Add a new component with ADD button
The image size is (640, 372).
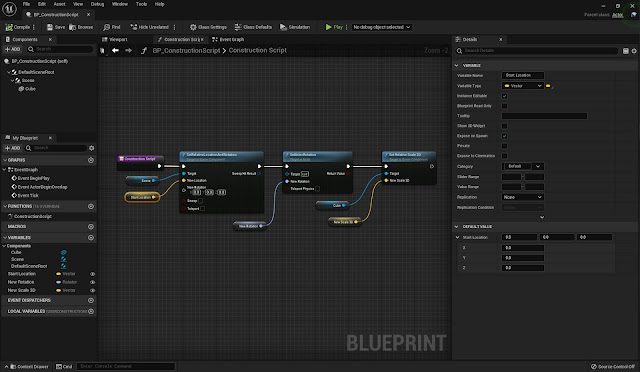tap(12, 49)
